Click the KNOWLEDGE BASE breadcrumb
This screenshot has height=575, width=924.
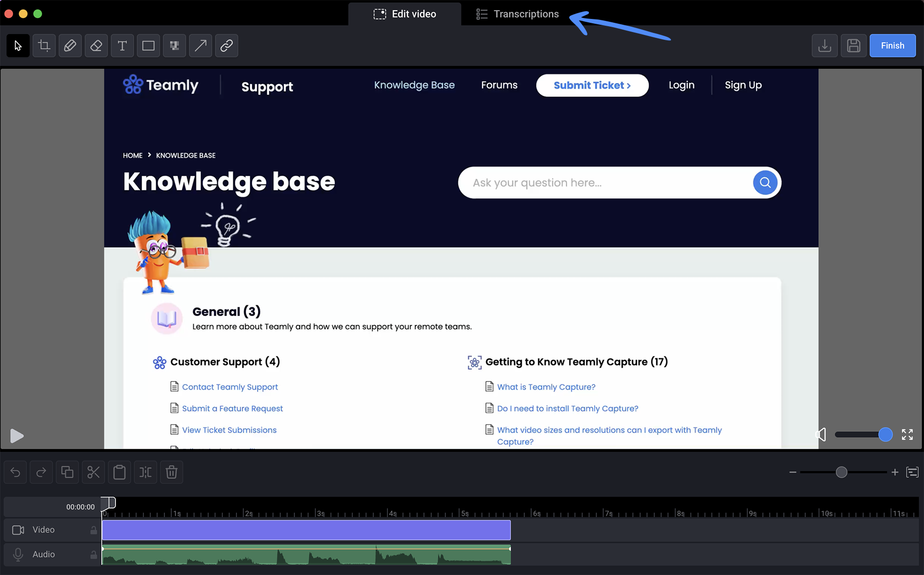click(x=186, y=155)
